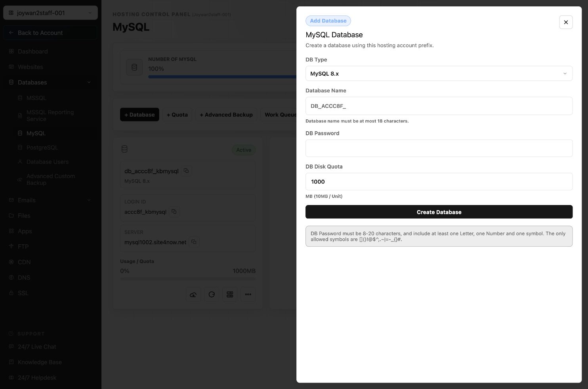Screen dimensions: 588x389
Task: Click the Database Name input field
Action: pyautogui.click(x=439, y=106)
